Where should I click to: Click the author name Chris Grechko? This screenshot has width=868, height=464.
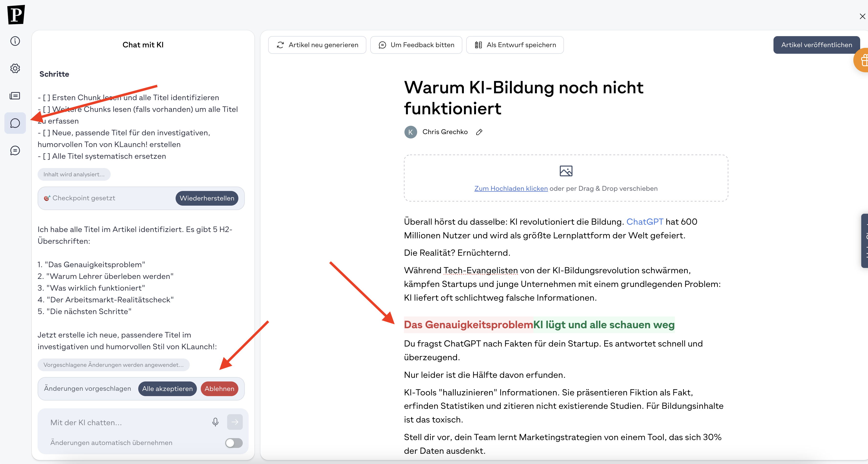coord(445,132)
